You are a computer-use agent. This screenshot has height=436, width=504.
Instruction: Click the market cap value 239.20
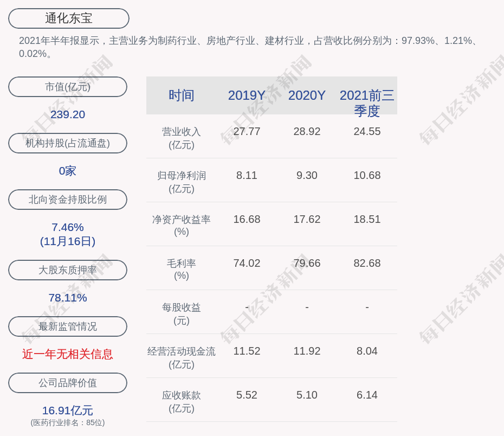click(67, 114)
